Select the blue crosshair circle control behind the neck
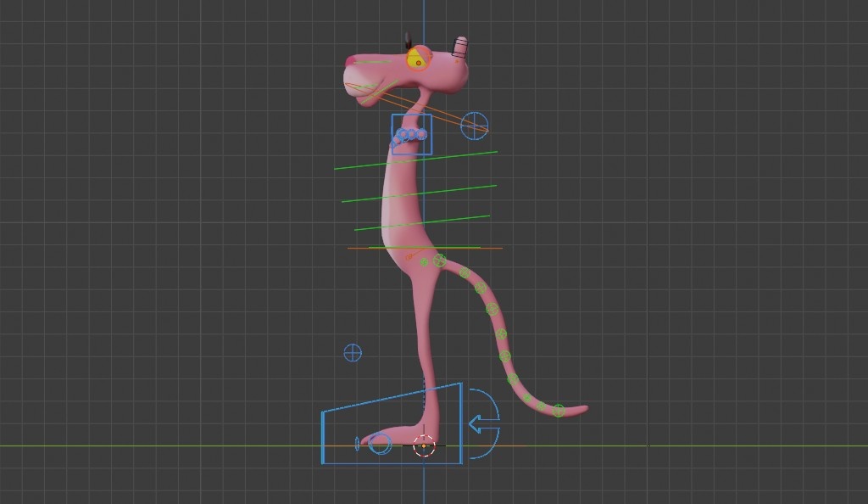This screenshot has height=504, width=868. tap(475, 126)
